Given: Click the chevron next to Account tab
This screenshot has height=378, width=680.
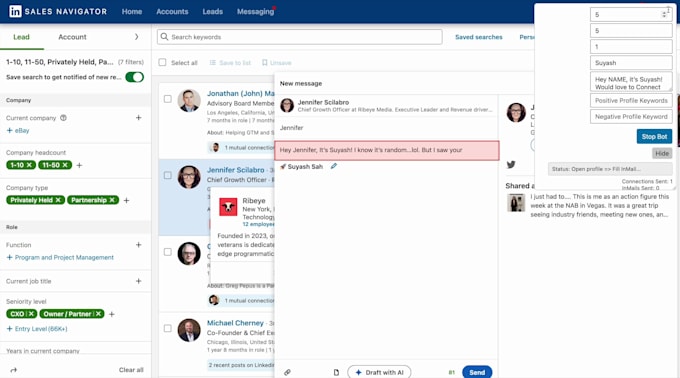Looking at the screenshot, I should click(137, 37).
